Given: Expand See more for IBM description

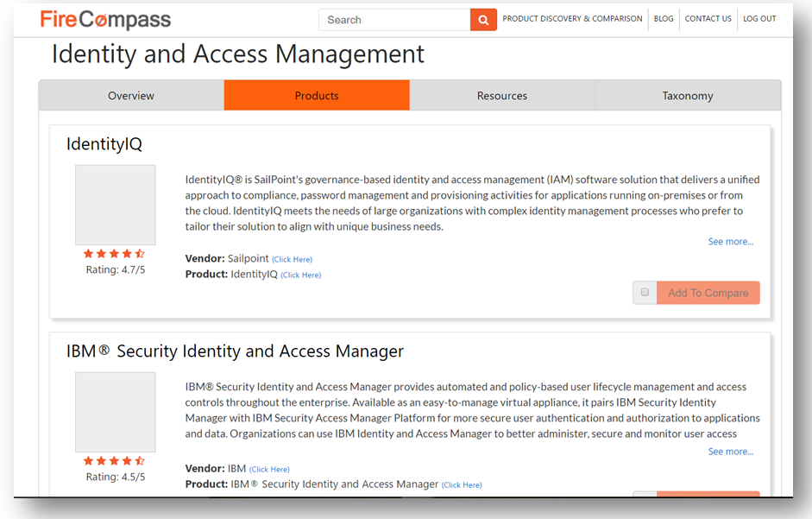Looking at the screenshot, I should [x=731, y=452].
